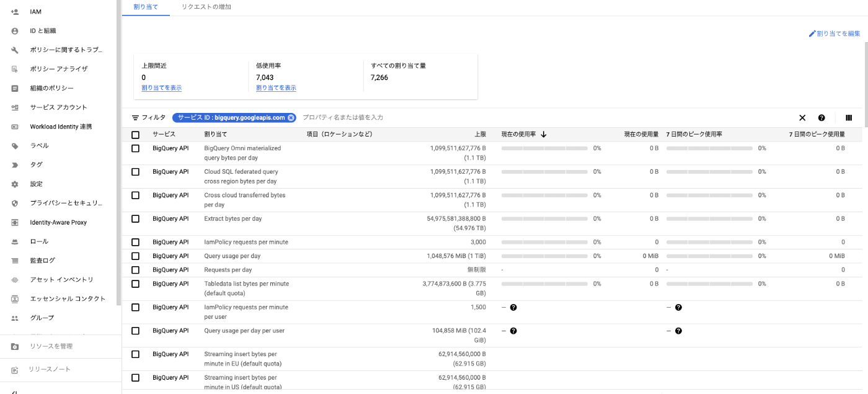Sort by 現在の使用率 arrow
This screenshot has width=868, height=394.
coord(544,134)
